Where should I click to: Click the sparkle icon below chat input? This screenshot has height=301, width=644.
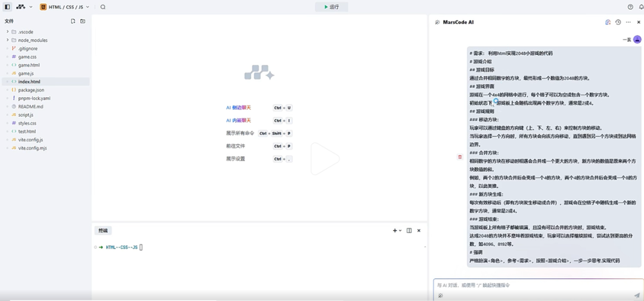tap(440, 295)
